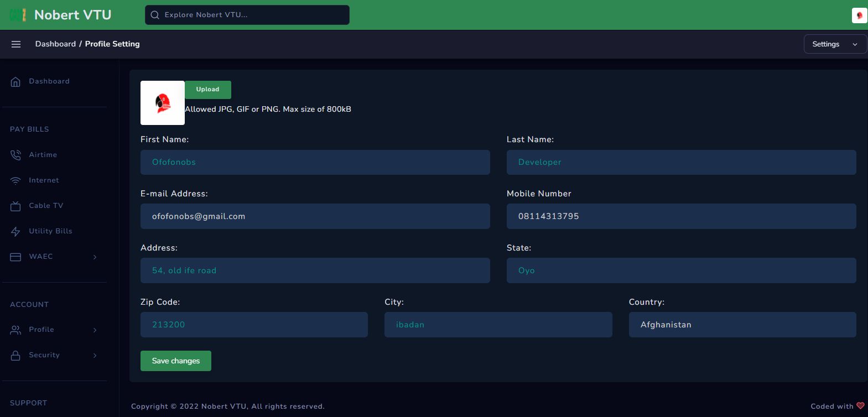
Task: Click the copyright 2022 Nobert VTU text
Action: (x=228, y=406)
